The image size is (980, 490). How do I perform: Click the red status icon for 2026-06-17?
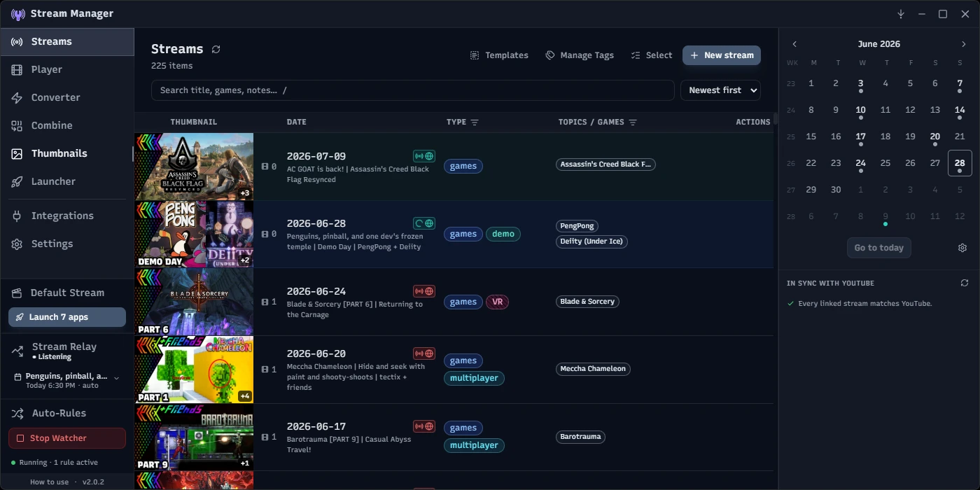424,426
